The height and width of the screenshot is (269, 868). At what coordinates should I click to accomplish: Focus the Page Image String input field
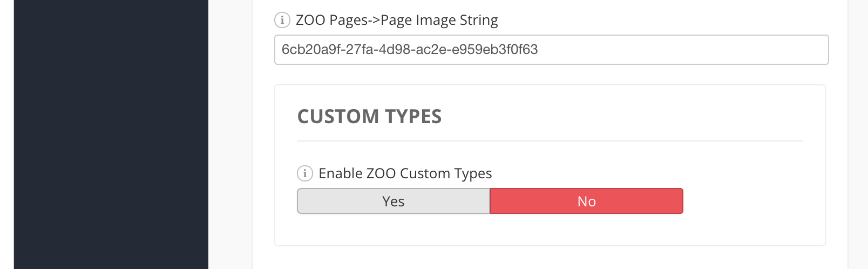(x=551, y=50)
